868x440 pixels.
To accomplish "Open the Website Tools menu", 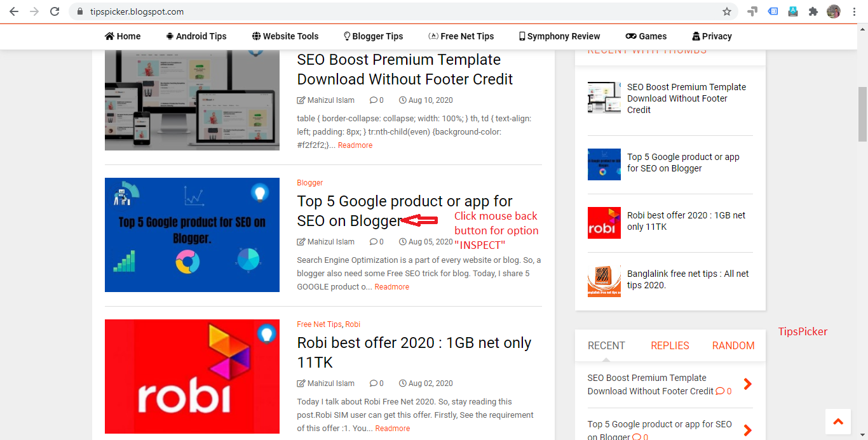I will [285, 36].
